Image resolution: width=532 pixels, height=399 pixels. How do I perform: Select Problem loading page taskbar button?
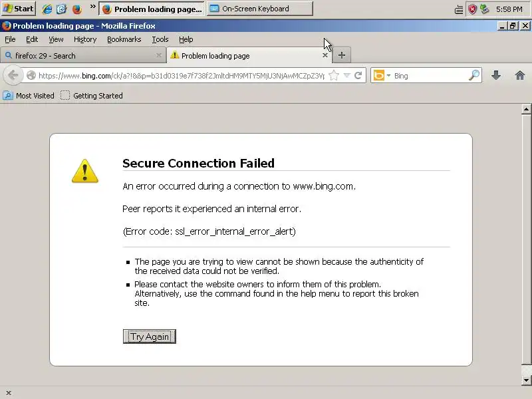pos(152,9)
